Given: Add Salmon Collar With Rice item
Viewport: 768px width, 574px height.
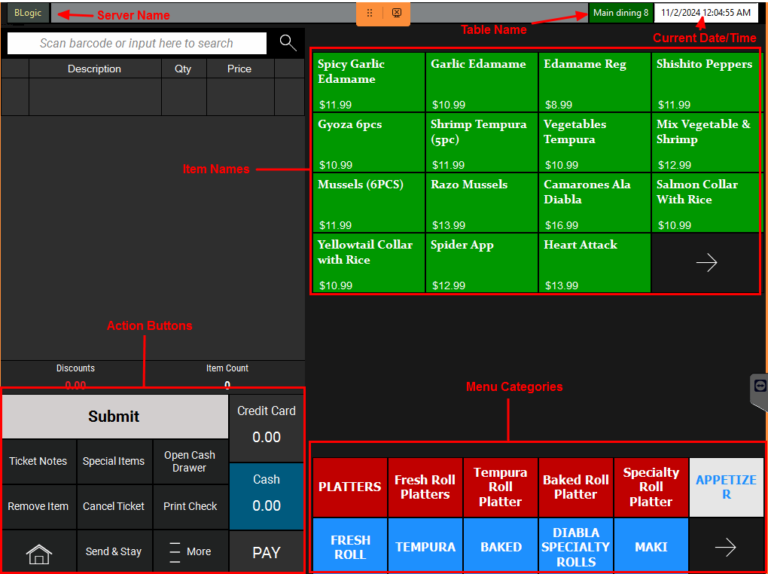Looking at the screenshot, I should 706,203.
